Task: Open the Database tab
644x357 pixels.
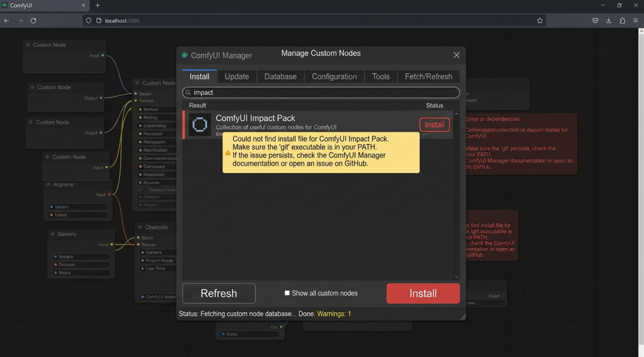Action: (281, 76)
